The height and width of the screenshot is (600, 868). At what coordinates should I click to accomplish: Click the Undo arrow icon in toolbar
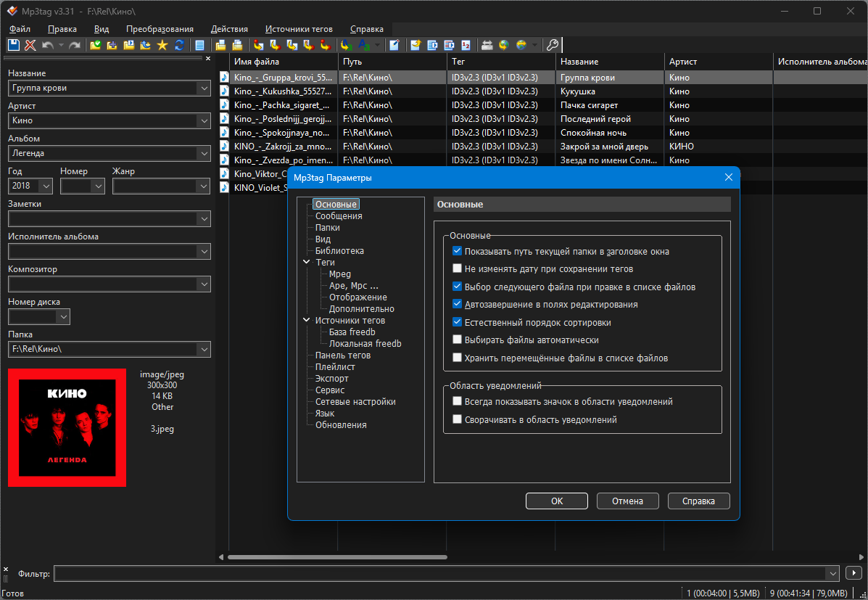pos(48,45)
